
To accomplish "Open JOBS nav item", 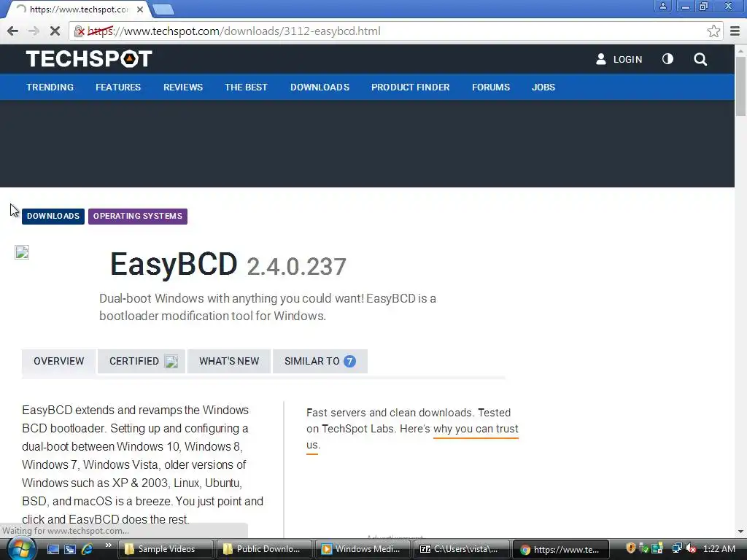I will pos(543,87).
